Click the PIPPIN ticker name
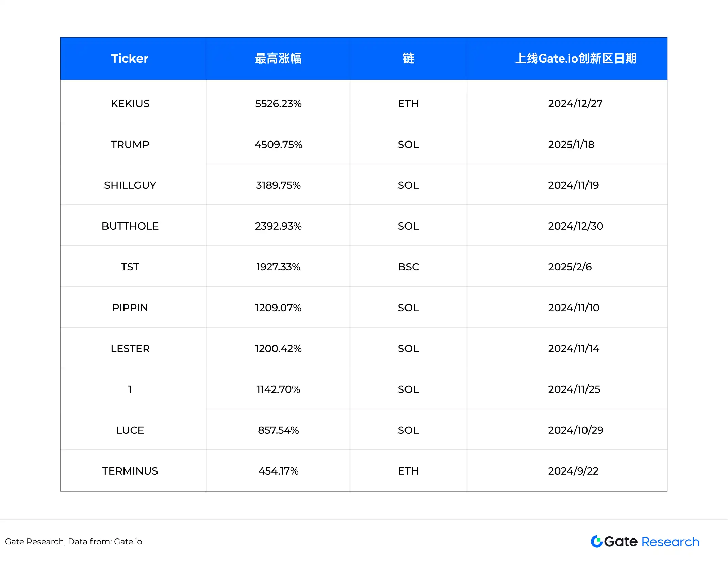 pos(130,308)
